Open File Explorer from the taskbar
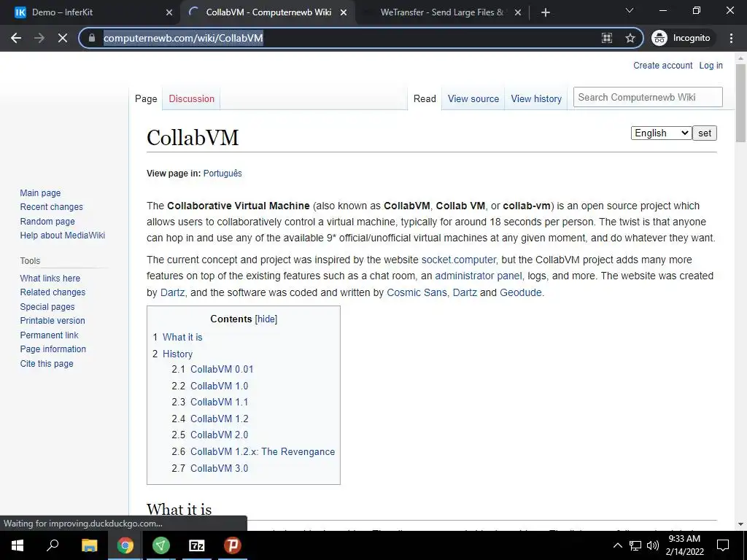Screen dimensions: 747x560 (x=89, y=545)
